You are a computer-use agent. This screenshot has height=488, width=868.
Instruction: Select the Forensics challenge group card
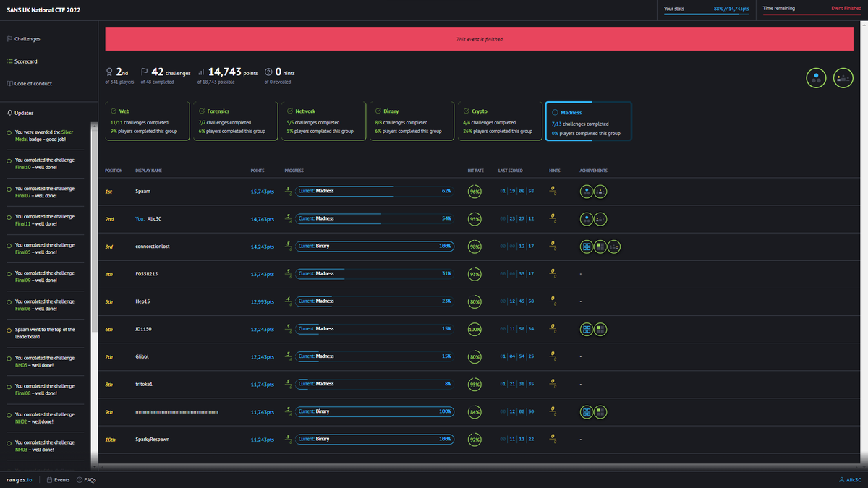click(x=234, y=121)
